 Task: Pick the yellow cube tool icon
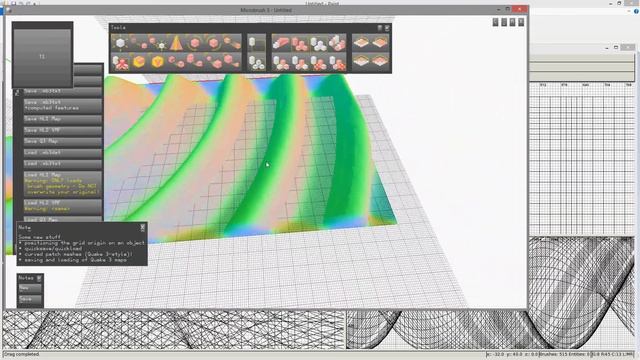tap(139, 62)
